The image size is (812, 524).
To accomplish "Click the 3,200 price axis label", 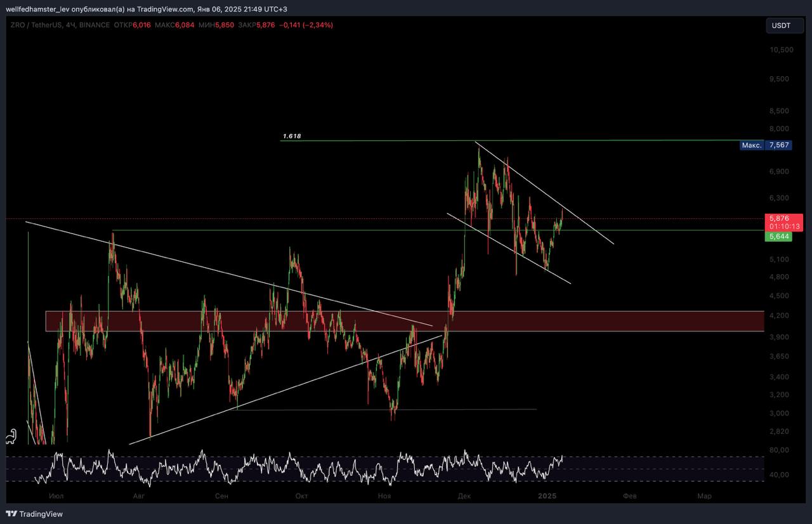I will click(x=780, y=395).
